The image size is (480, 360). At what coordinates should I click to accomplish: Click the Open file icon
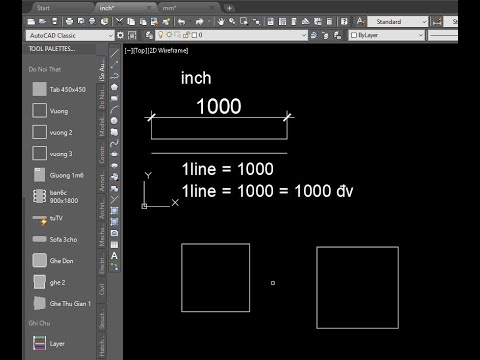pos(43,22)
